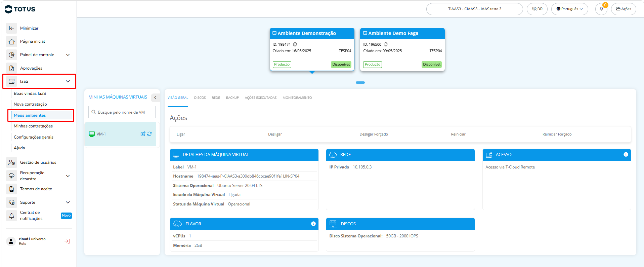The width and height of the screenshot is (644, 267).
Task: Open the notification bell in the top bar
Action: 601,9
